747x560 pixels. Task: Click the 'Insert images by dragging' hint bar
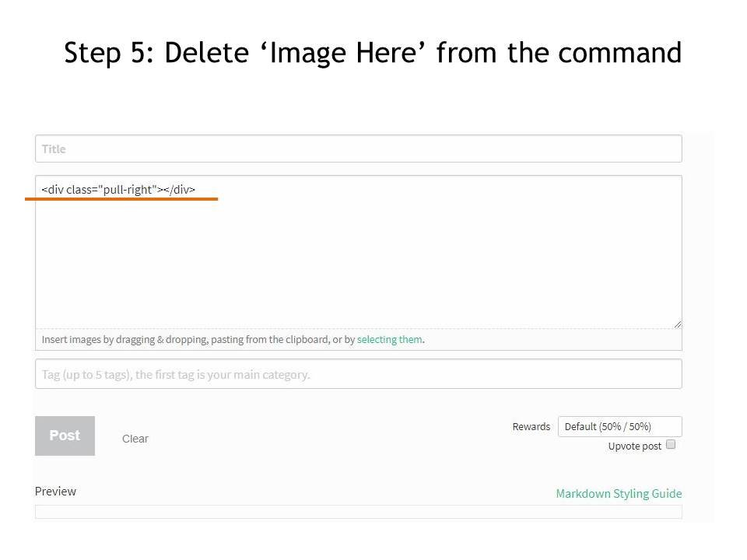point(358,340)
